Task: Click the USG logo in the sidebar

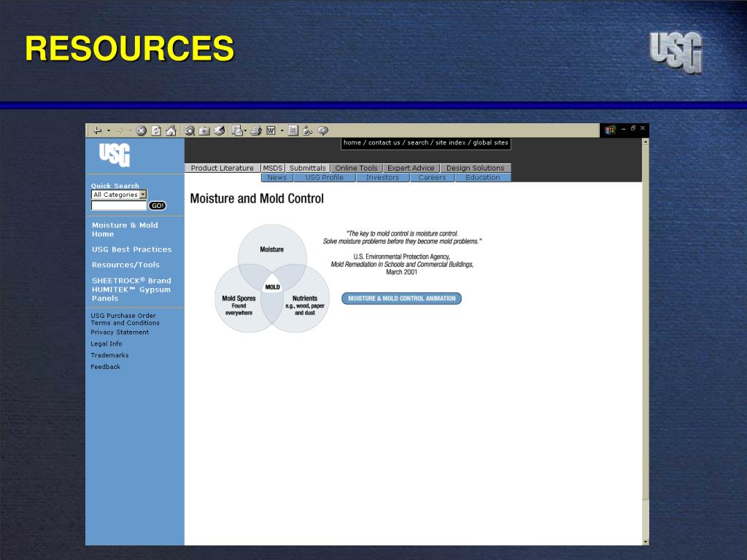Action: point(115,155)
